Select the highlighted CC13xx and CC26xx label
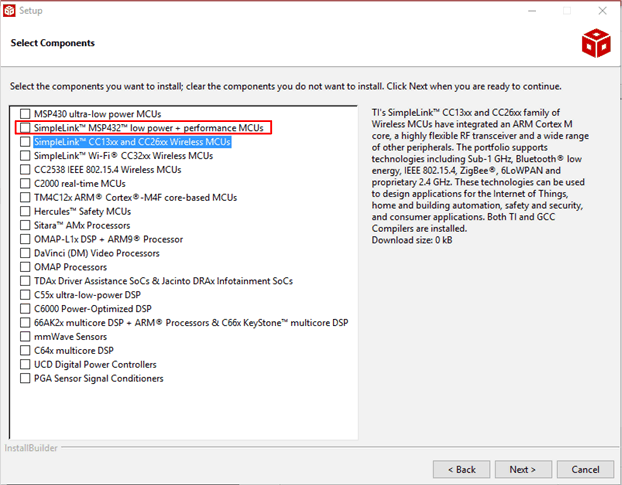The width and height of the screenshot is (622, 485). [x=132, y=142]
